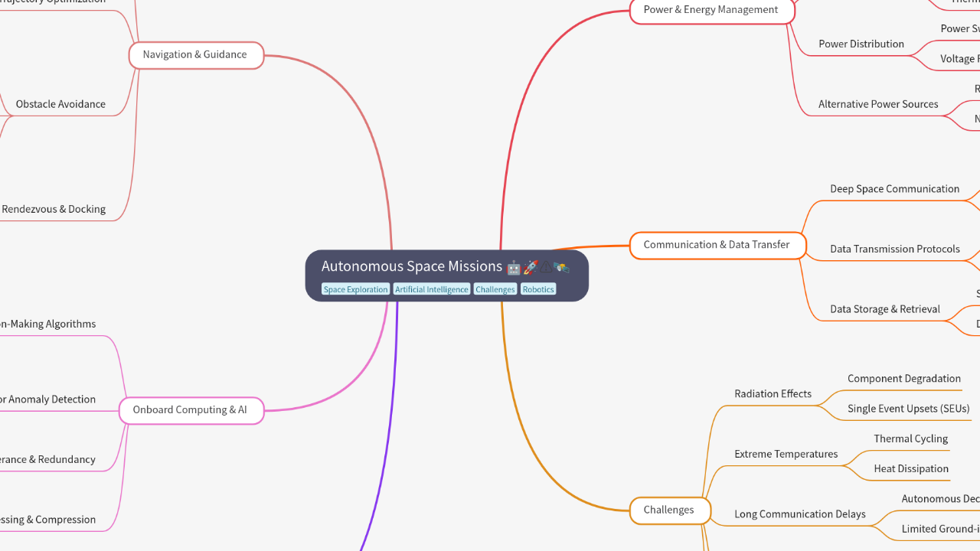This screenshot has width=980, height=551.
Task: Select the Autonomous Space Missions central node
Action: pyautogui.click(x=446, y=275)
